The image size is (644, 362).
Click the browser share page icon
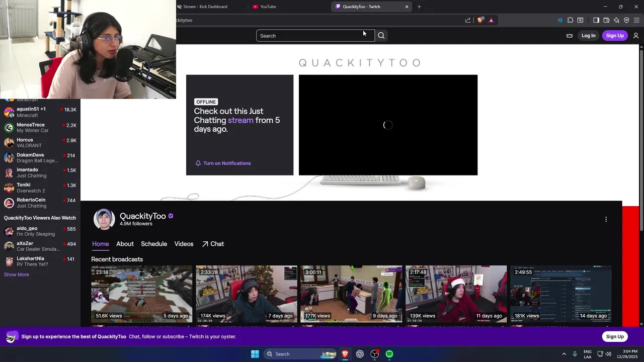(x=468, y=20)
